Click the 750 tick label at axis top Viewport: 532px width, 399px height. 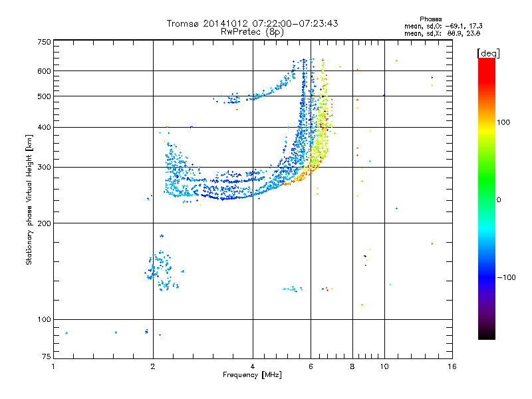44,42
